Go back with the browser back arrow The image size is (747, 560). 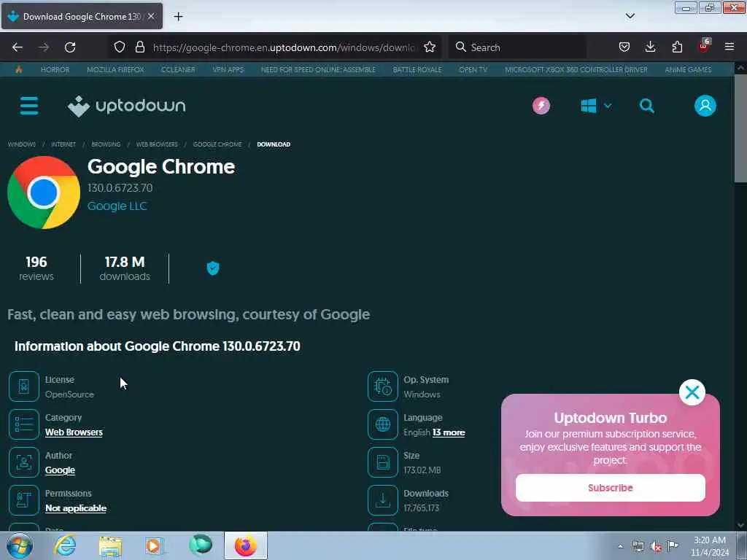18,47
